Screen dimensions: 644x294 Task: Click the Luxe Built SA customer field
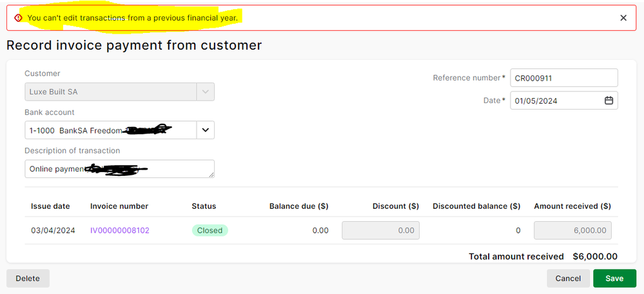point(110,92)
